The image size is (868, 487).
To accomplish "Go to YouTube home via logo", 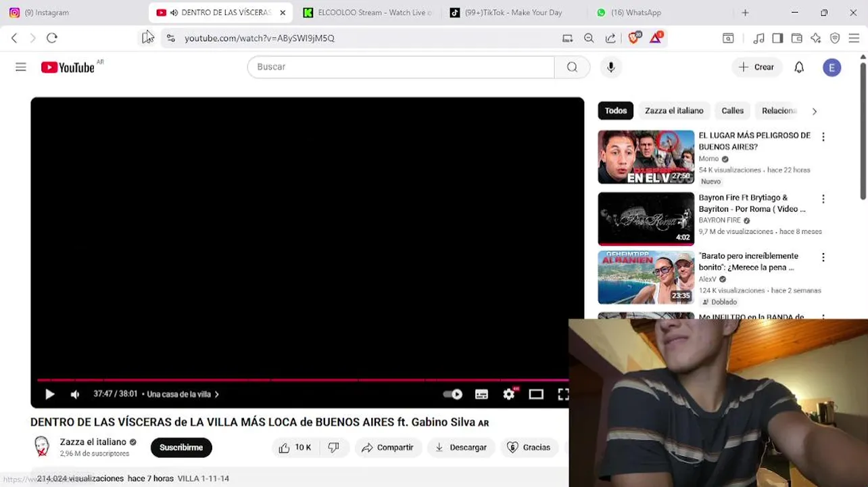I will click(68, 67).
